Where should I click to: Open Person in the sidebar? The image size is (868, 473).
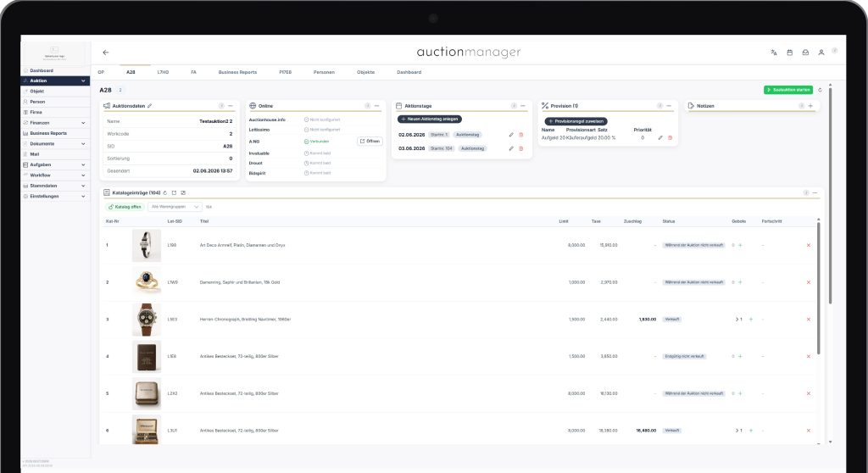[x=55, y=102]
